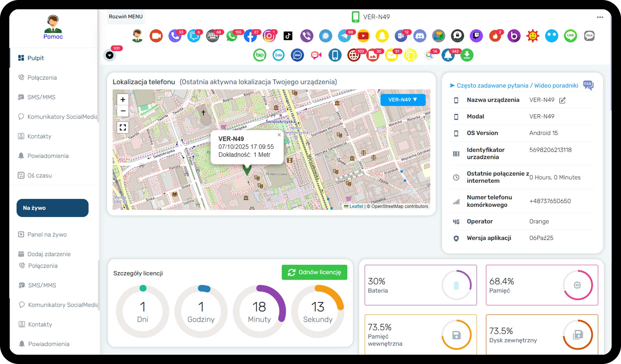
Task: Open the Leaflet attribution link
Action: click(356, 206)
